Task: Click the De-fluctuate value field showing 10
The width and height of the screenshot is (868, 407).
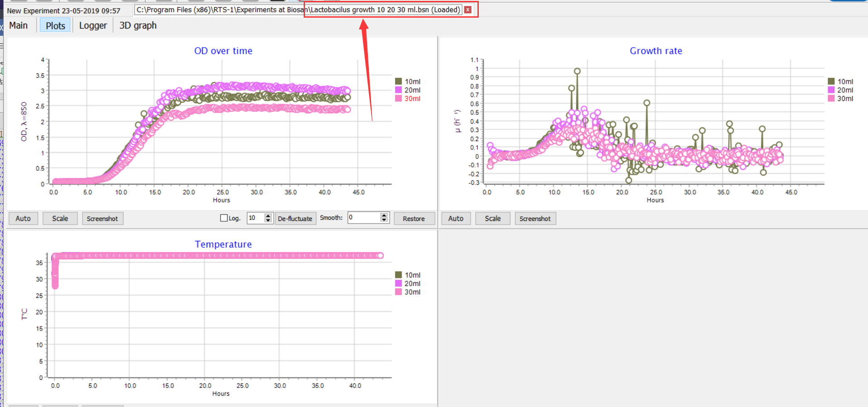Action: (x=256, y=218)
